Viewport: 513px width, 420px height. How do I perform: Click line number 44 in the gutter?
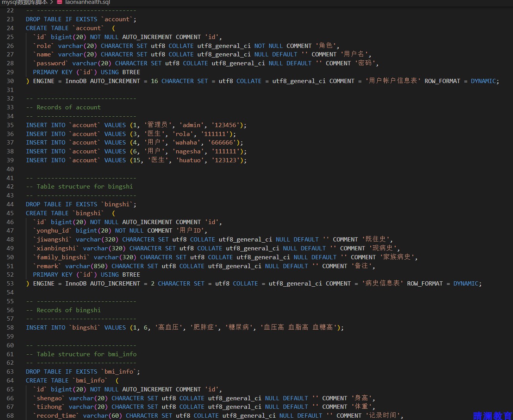coord(10,204)
